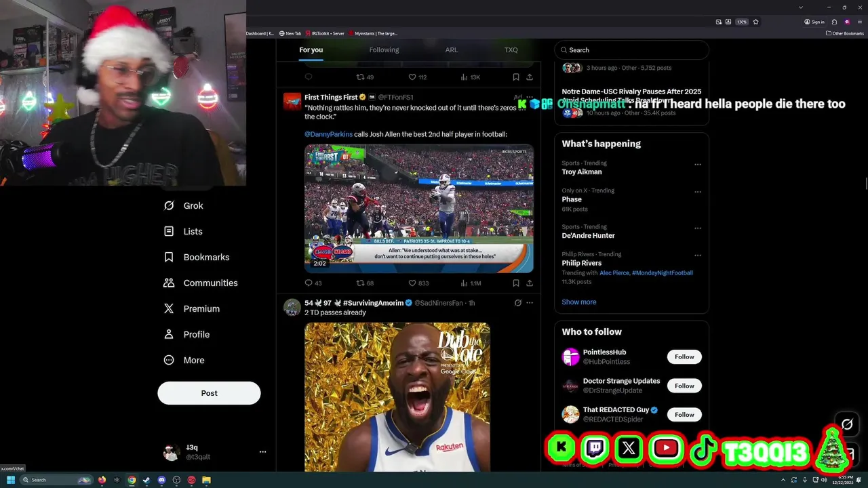Click the page vertical scrollbar
This screenshot has height=488, width=868.
pyautogui.click(x=865, y=183)
